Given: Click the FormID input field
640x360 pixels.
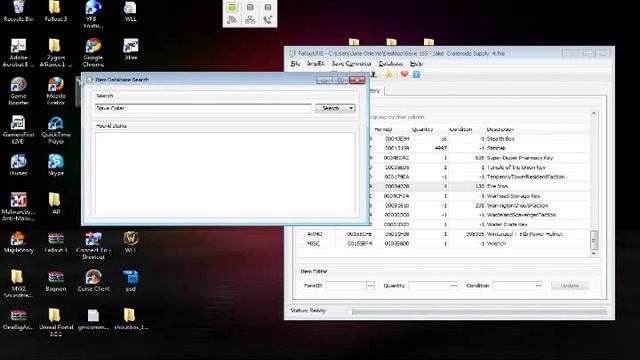Looking at the screenshot, I should click(346, 285).
